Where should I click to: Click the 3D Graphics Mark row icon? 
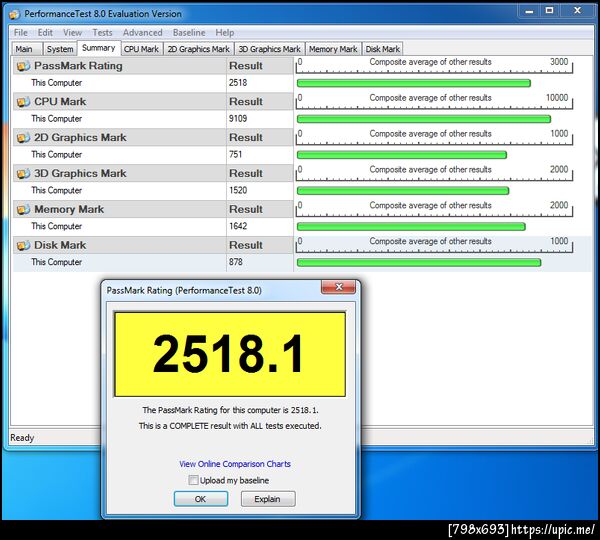click(23, 173)
